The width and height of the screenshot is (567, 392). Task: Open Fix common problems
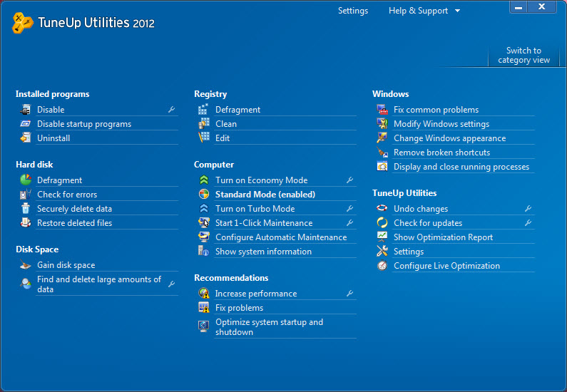point(436,110)
